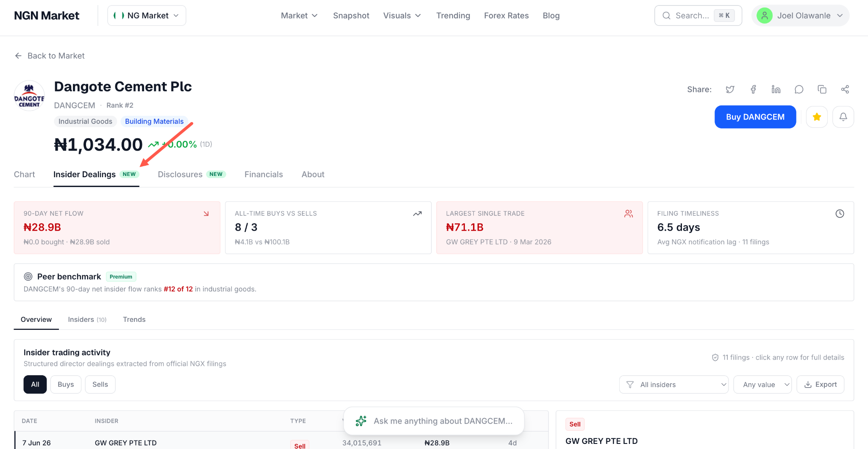
Task: Open the Financials tab
Action: point(264,175)
